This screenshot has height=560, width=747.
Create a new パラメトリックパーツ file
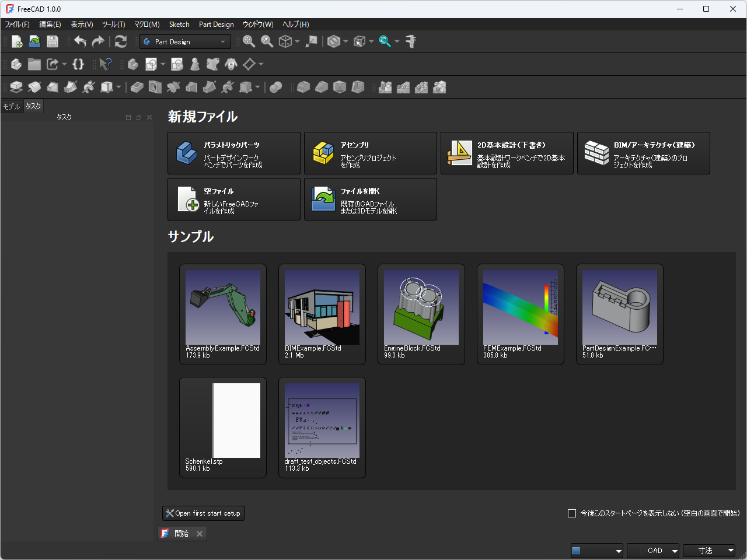click(233, 153)
